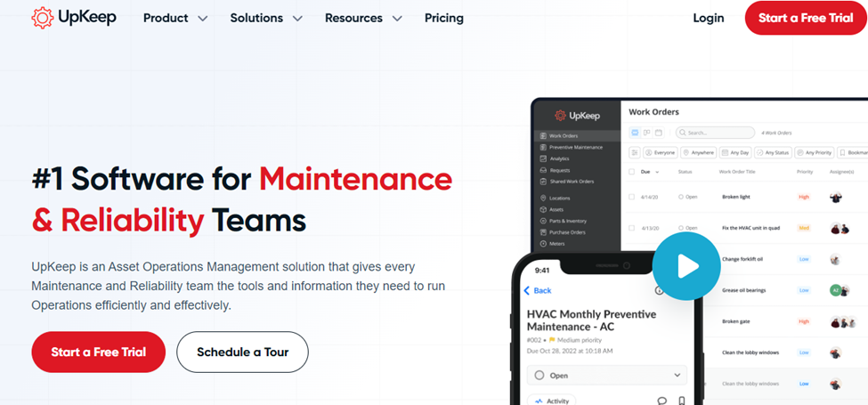
Task: Click the Broken light work order title
Action: (736, 197)
